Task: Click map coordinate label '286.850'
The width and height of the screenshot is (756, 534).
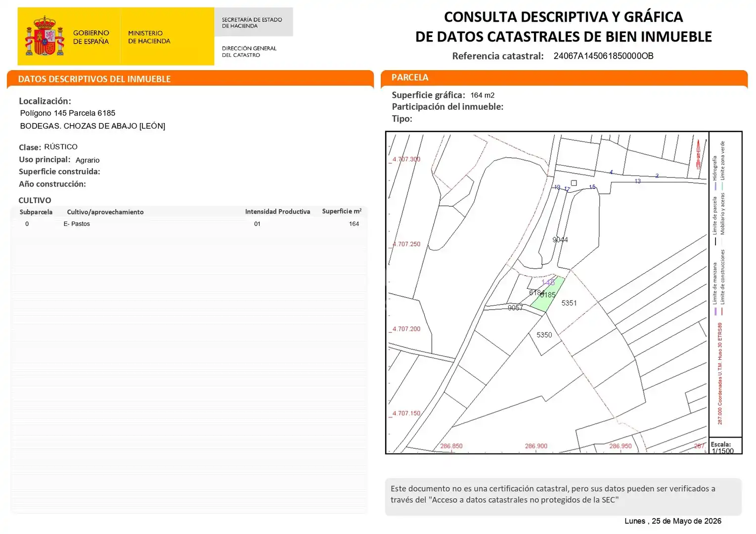Action: click(451, 446)
